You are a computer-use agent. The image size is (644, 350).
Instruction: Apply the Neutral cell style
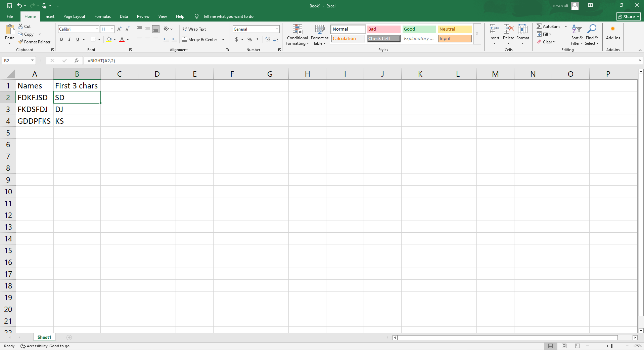(455, 29)
